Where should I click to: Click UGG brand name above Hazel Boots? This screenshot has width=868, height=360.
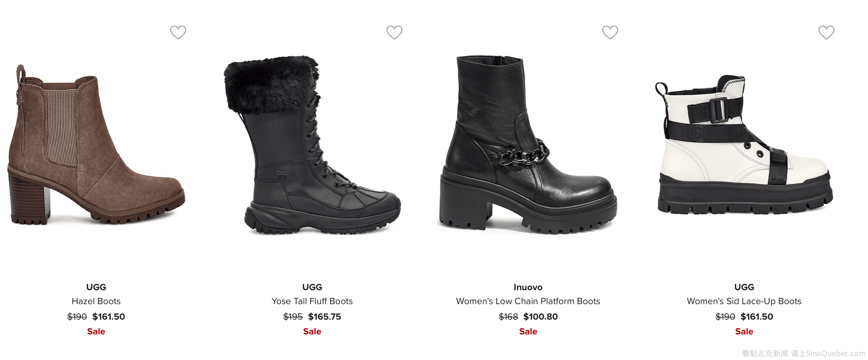96,287
